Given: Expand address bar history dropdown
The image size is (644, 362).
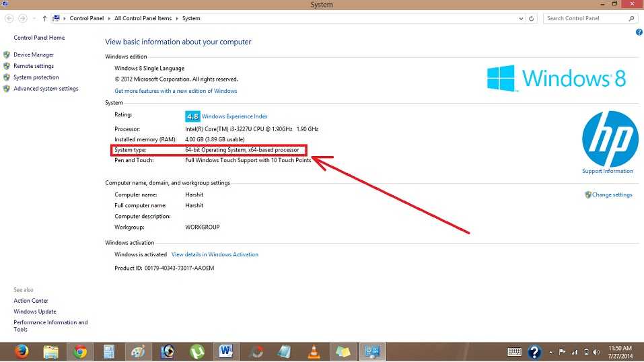Looking at the screenshot, I should (521, 18).
